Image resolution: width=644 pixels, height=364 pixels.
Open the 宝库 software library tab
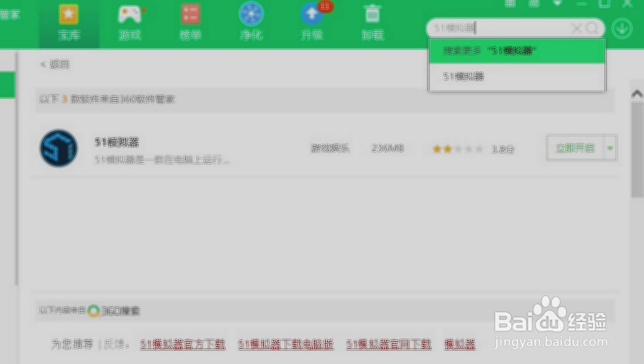[x=68, y=23]
